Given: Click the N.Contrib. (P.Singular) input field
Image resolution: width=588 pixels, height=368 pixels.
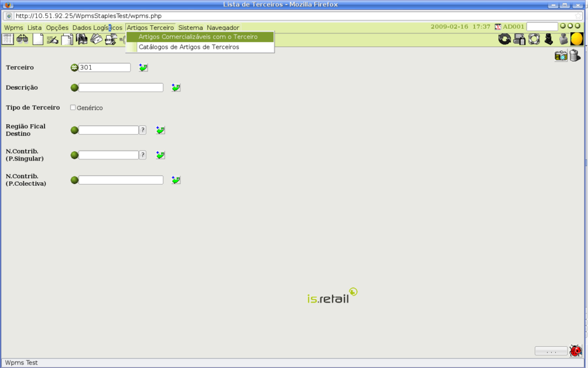Looking at the screenshot, I should [x=109, y=155].
